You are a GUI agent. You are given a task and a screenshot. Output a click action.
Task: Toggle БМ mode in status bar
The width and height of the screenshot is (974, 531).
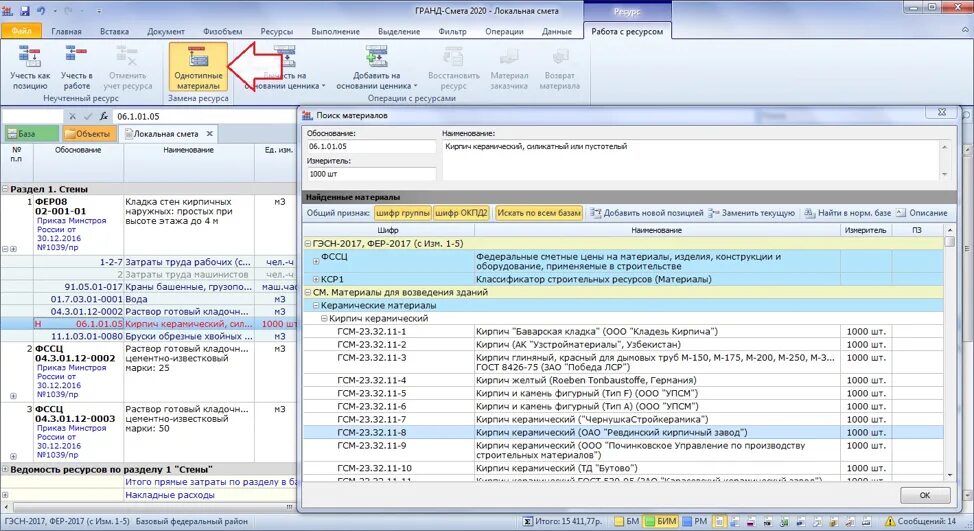(x=626, y=522)
